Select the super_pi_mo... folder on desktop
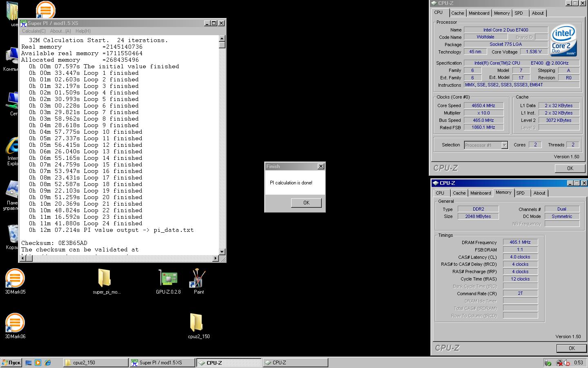The height and width of the screenshot is (368, 588). (107, 281)
